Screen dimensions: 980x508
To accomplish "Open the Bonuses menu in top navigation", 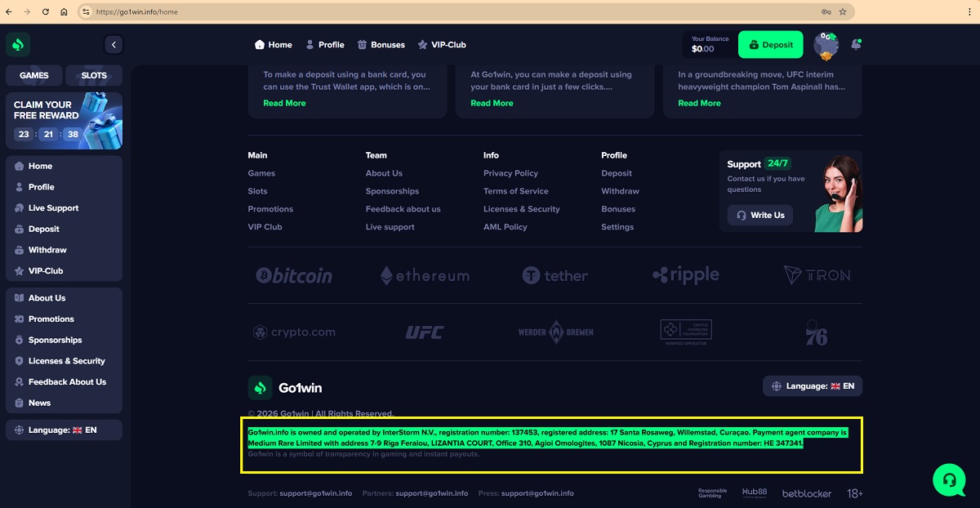I will click(381, 45).
